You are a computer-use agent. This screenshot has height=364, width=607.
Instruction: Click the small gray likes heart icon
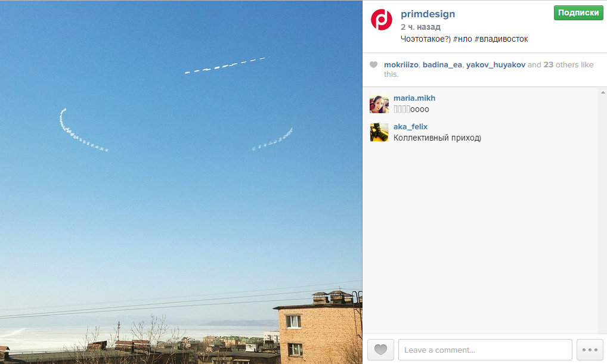pyautogui.click(x=374, y=64)
